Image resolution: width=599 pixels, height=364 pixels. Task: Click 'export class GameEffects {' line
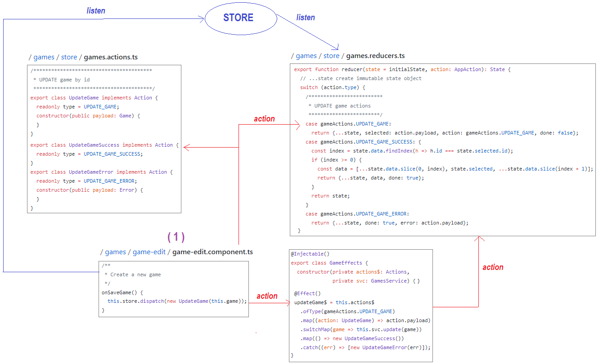(x=329, y=263)
